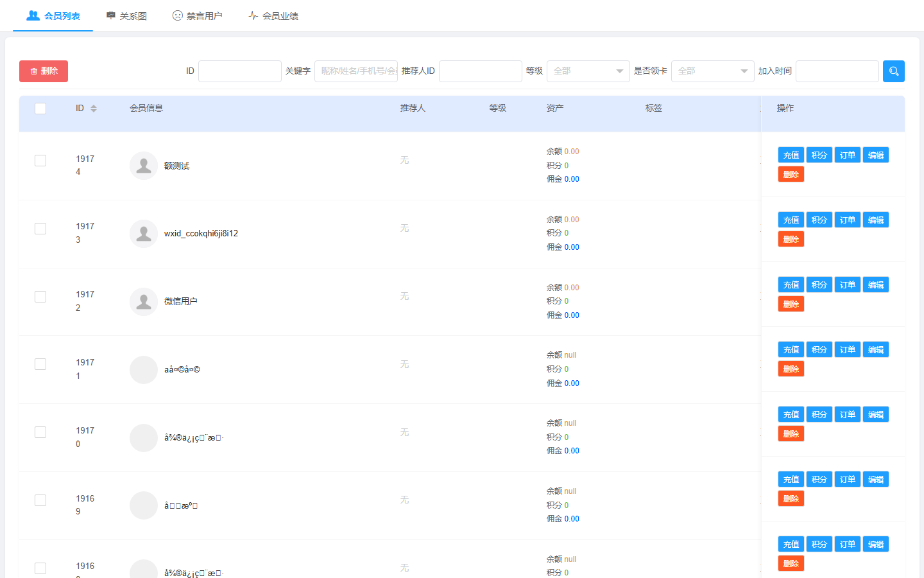Open avatar of wxid_ccokqhi6ji8i12
924x578 pixels.
point(144,234)
